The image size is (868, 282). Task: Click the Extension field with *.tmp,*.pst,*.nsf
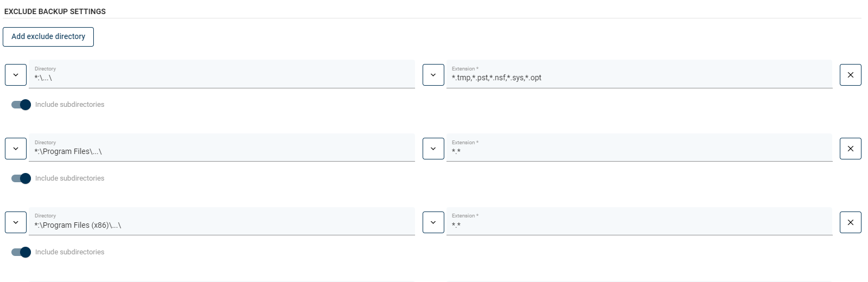pyautogui.click(x=639, y=78)
